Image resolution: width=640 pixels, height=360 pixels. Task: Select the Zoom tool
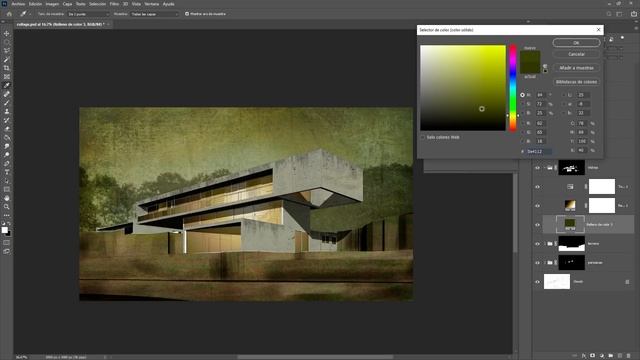point(7,207)
